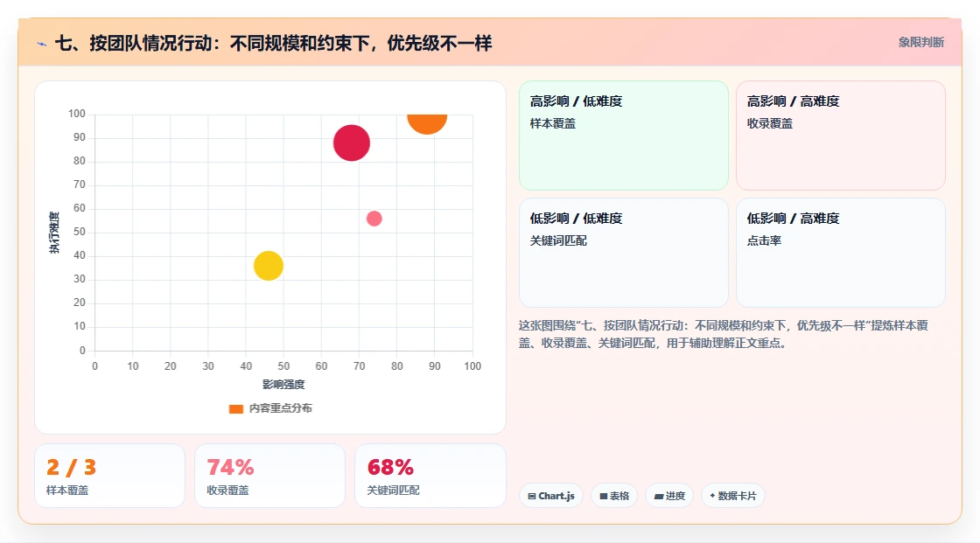This screenshot has width=980, height=543.
Task: Click the small pink bubble in chart
Action: pos(374,218)
